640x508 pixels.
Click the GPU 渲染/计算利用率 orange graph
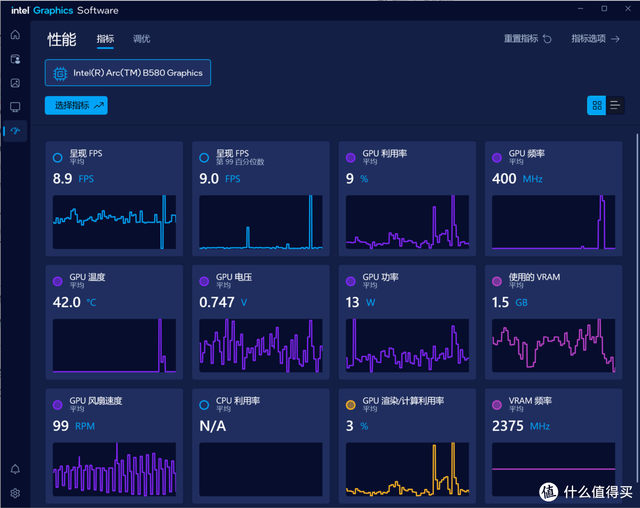[407, 469]
